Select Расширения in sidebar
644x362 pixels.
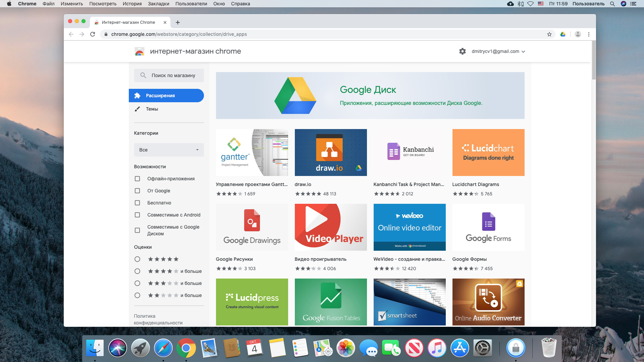pyautogui.click(x=166, y=96)
